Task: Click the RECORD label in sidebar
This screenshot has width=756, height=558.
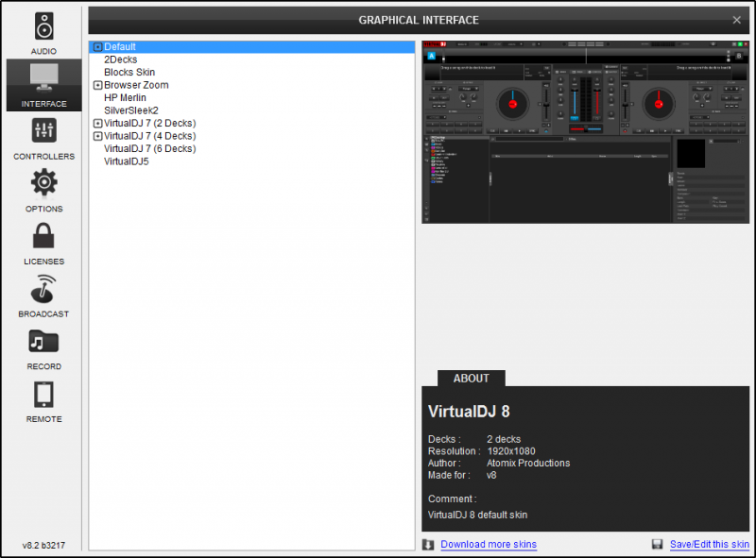Action: pyautogui.click(x=43, y=366)
